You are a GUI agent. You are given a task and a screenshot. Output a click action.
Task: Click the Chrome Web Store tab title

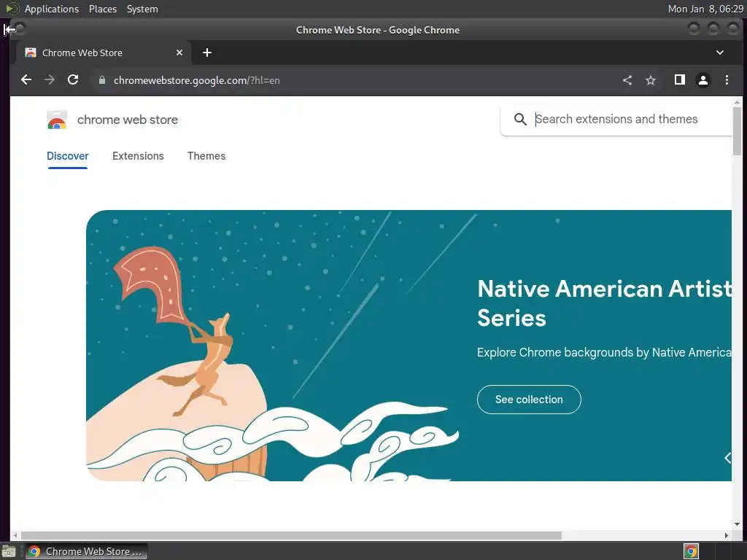pyautogui.click(x=82, y=52)
